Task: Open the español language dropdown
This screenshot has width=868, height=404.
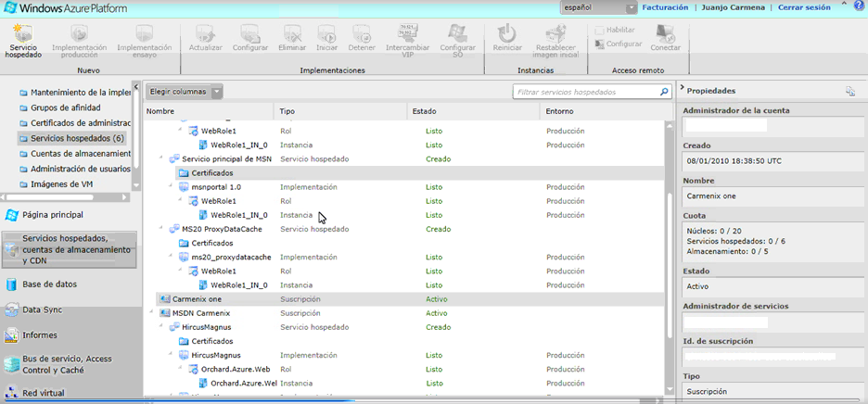Action: pyautogui.click(x=599, y=7)
